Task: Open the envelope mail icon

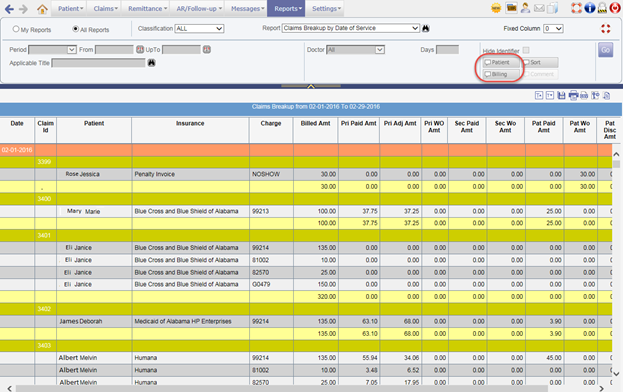Action: click(x=539, y=8)
